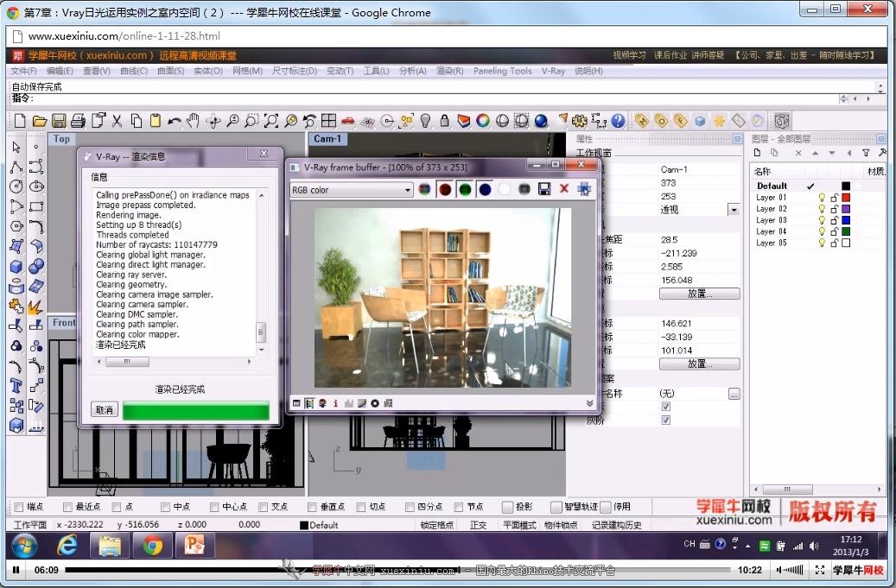
Task: Open the 编辑(E) menu
Action: [60, 71]
